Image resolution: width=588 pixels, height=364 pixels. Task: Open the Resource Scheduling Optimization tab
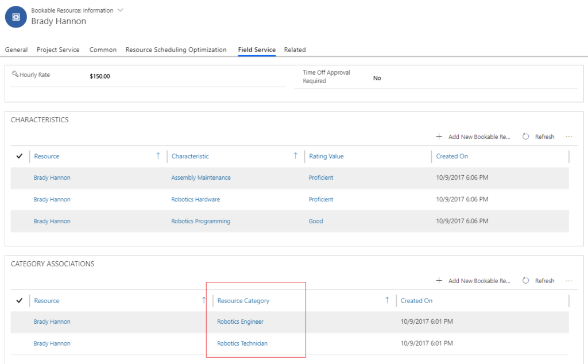176,50
